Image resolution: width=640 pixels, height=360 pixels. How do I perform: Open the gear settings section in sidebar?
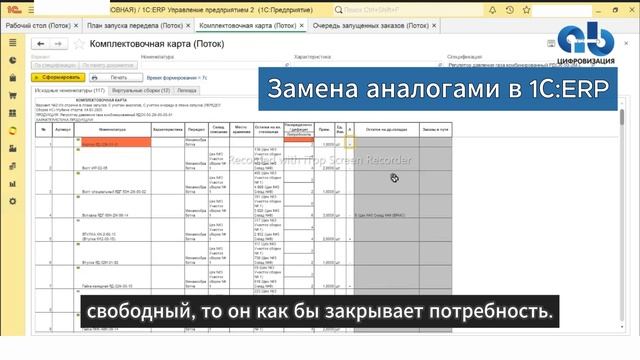click(13, 201)
